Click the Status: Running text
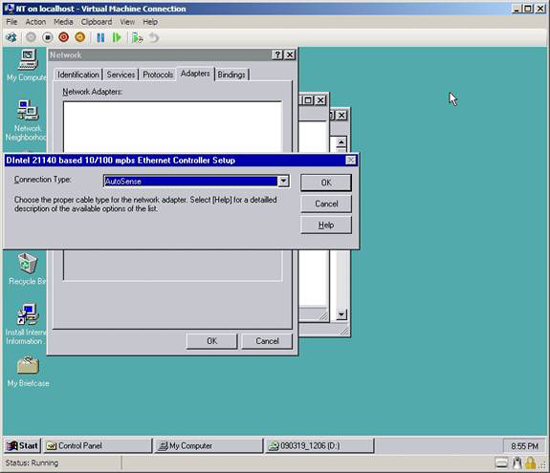The height and width of the screenshot is (473, 550). 32,463
